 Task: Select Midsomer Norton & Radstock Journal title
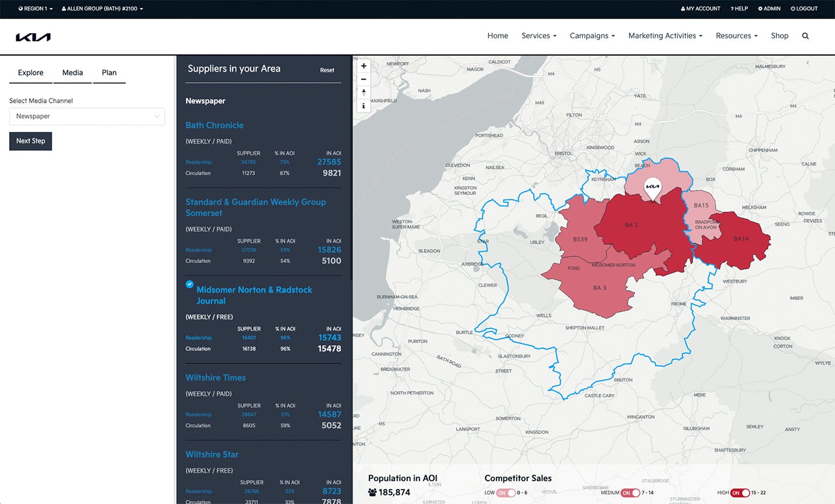[254, 295]
